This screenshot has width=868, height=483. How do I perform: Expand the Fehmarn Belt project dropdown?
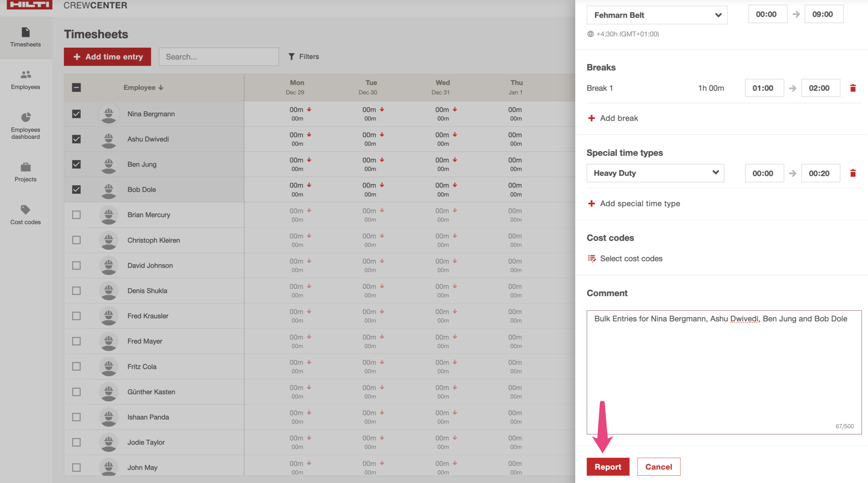pyautogui.click(x=657, y=15)
